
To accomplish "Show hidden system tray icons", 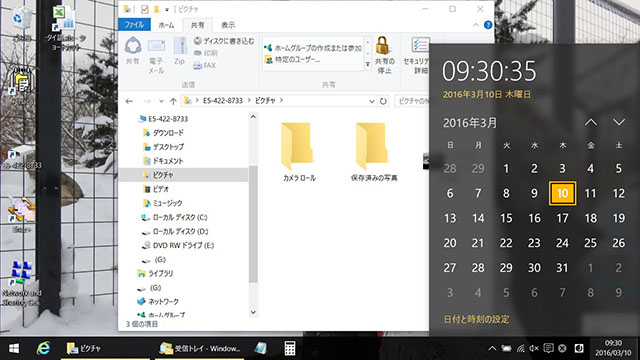I will point(492,348).
